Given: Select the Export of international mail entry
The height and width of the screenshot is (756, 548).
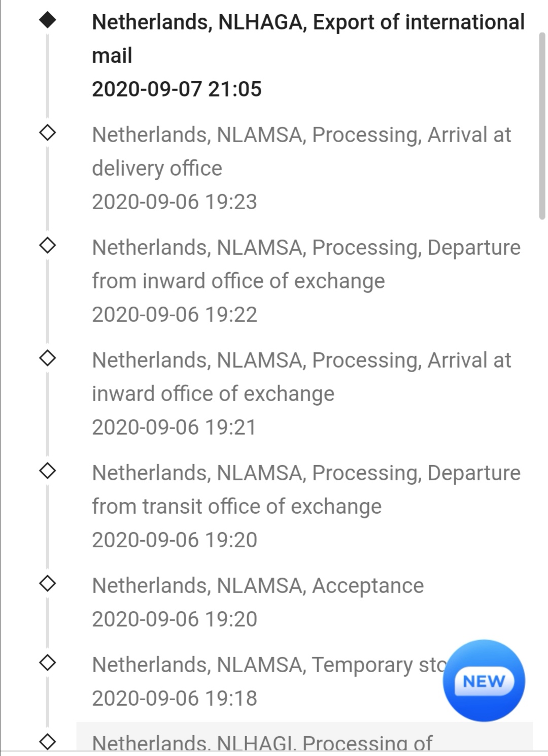Looking at the screenshot, I should click(x=309, y=56).
